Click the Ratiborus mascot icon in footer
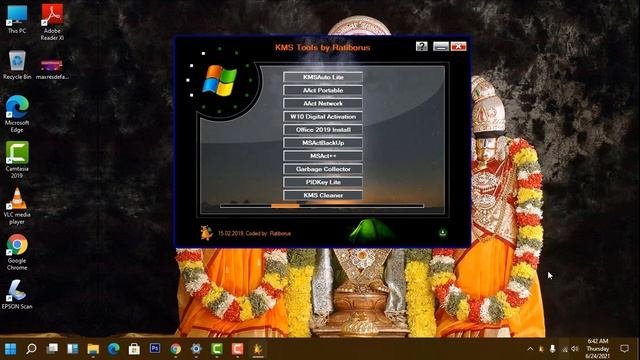 [x=207, y=233]
